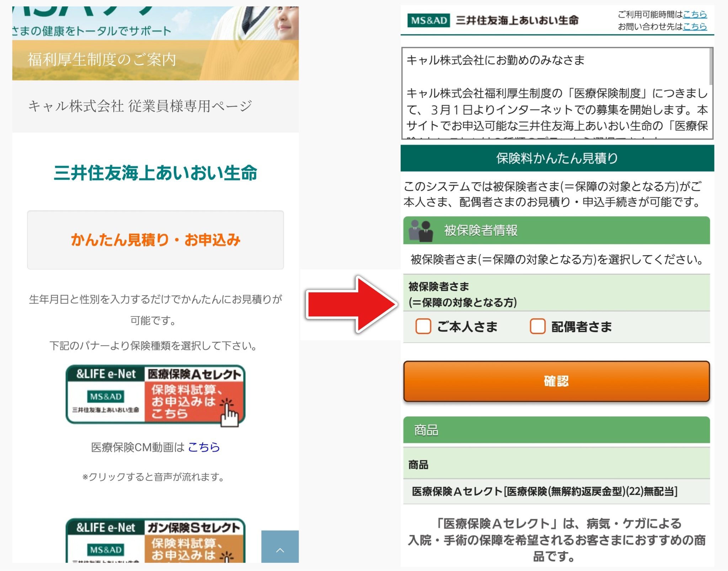Click the MS&AD logo in header
The width and height of the screenshot is (728, 571).
[x=429, y=20]
